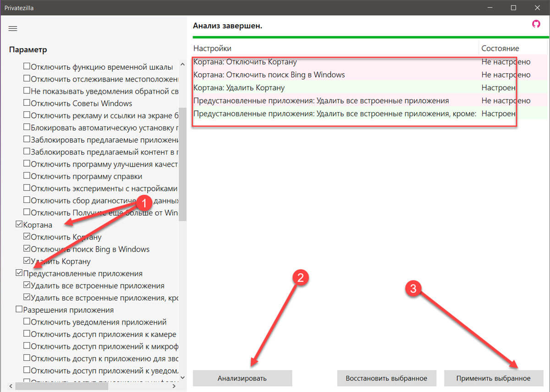This screenshot has height=392, width=550.
Task: Uncheck Удалить все встроенные приложения checkbox
Action: click(x=27, y=286)
